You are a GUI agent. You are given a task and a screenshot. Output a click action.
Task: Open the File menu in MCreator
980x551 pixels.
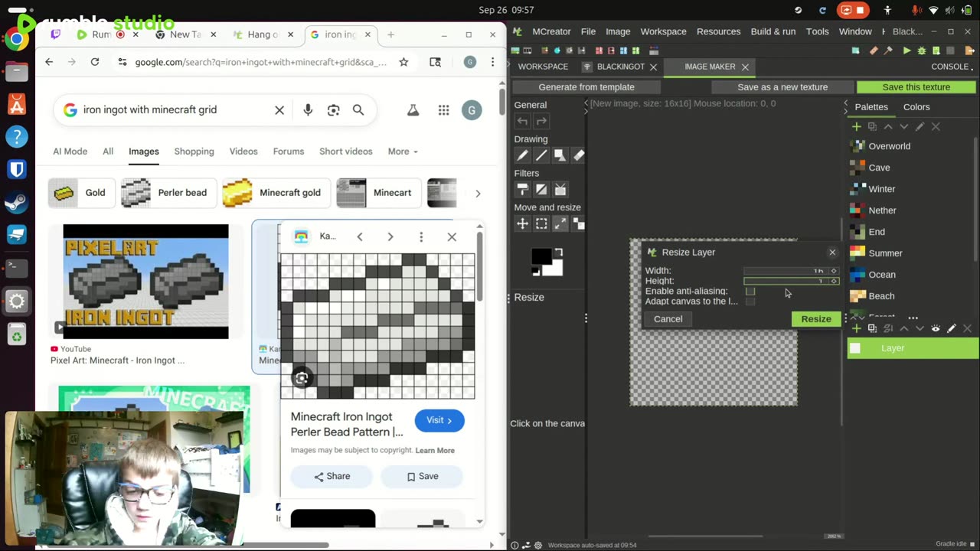click(588, 31)
